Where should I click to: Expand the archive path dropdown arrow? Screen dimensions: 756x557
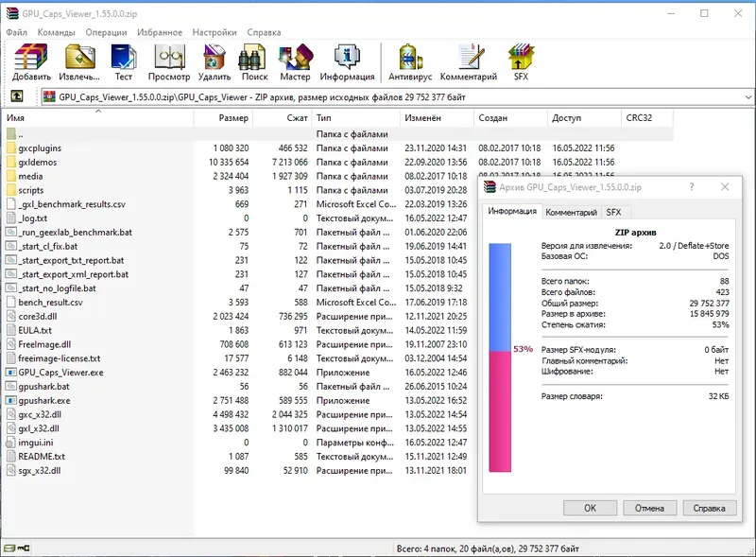click(748, 97)
